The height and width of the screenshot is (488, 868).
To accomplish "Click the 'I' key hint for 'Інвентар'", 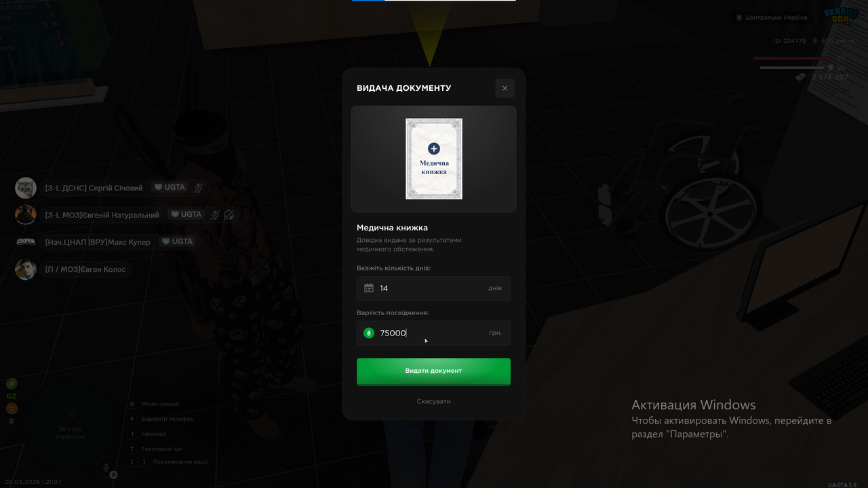I will [x=132, y=434].
